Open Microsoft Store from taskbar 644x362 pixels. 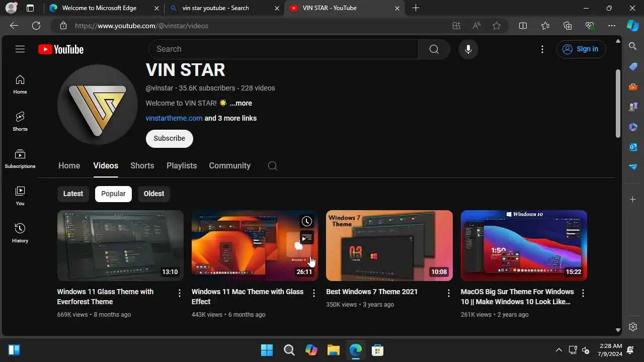point(378,350)
